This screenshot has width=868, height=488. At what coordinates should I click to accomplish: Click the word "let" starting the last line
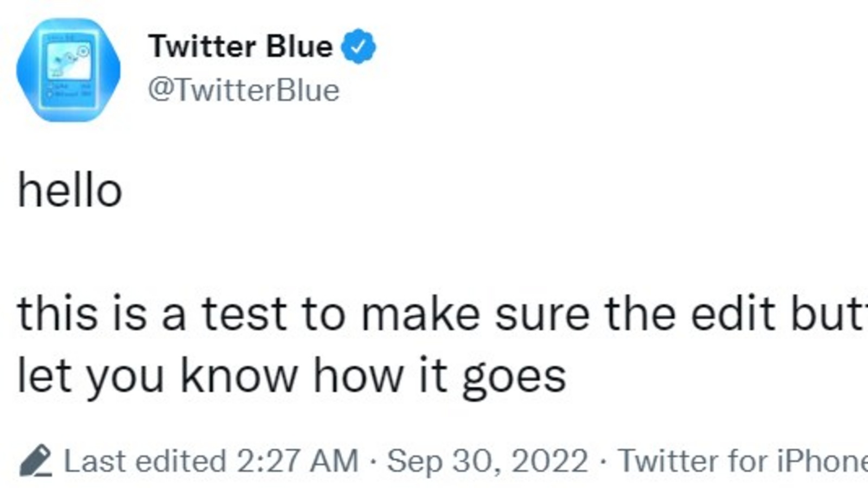[x=44, y=375]
